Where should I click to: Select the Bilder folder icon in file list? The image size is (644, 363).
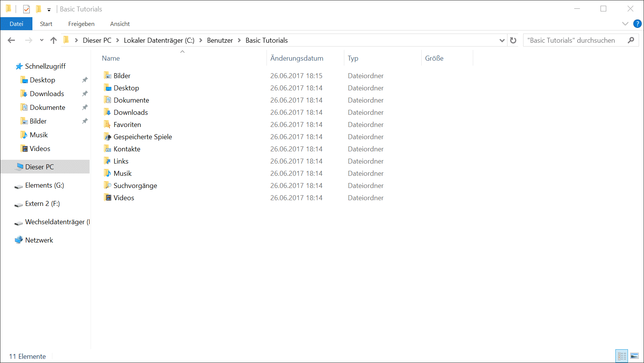click(x=108, y=75)
